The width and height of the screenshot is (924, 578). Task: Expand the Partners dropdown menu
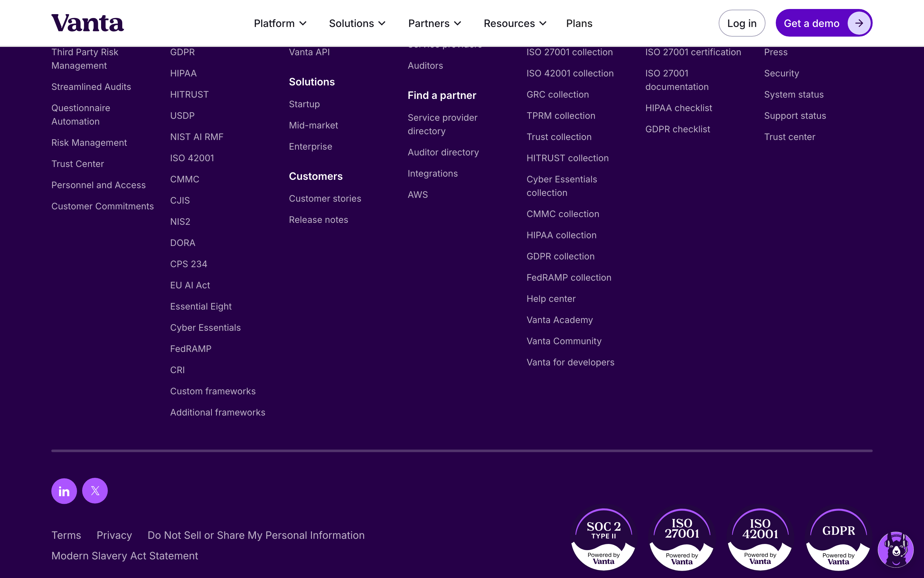[435, 23]
